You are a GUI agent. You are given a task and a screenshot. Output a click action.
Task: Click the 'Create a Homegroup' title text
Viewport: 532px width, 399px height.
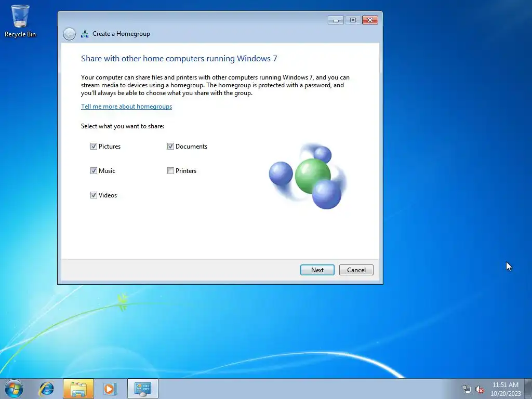(x=121, y=34)
